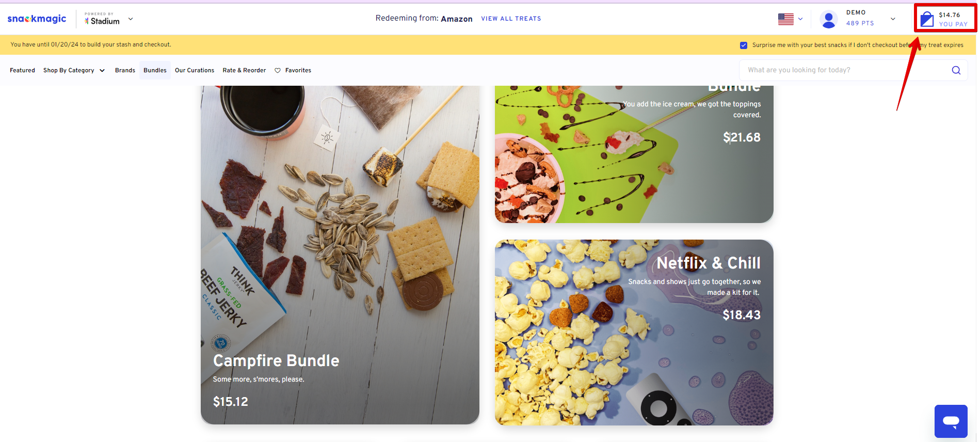Open the Our Curations link

[x=195, y=70]
